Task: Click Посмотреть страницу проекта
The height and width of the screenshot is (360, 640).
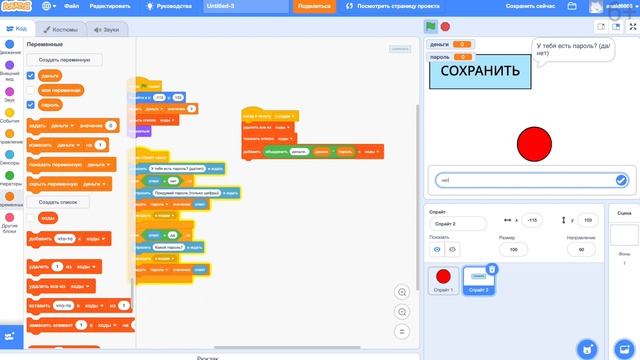Action: pyautogui.click(x=393, y=6)
